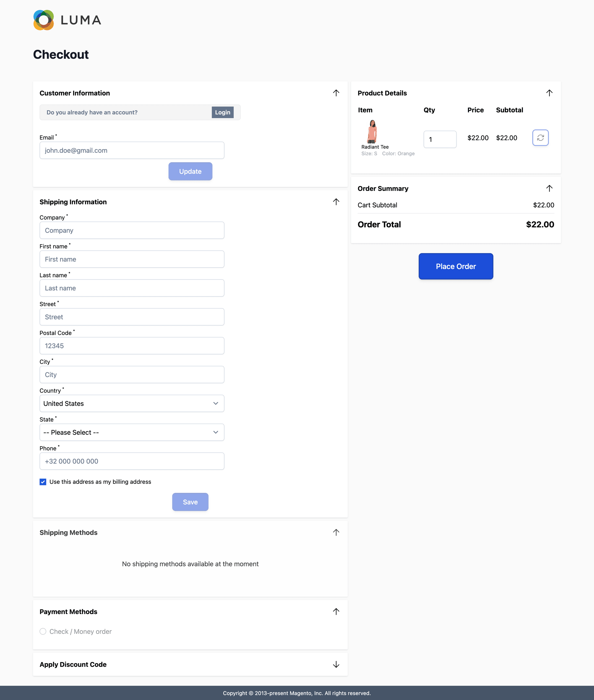Save the shipping information
The image size is (594, 700).
point(190,502)
